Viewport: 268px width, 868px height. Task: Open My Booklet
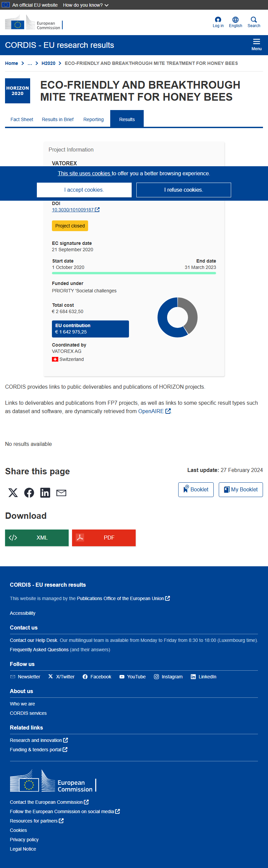click(241, 489)
